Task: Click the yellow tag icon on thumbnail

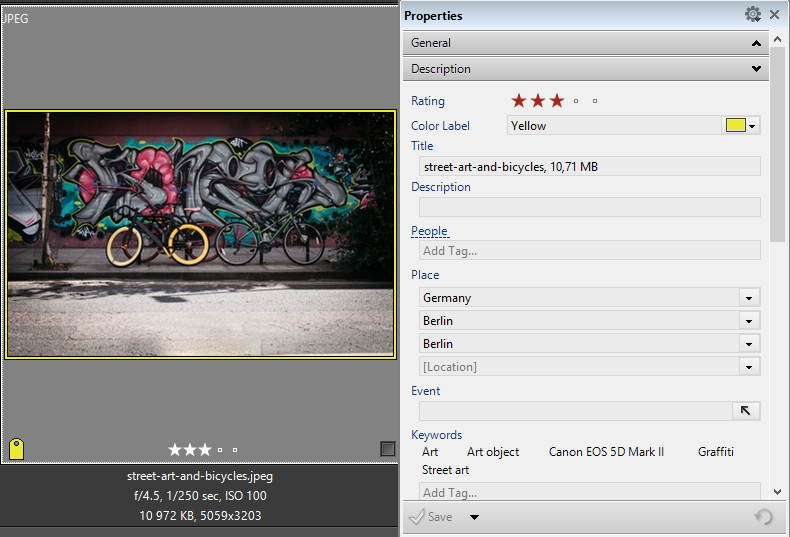Action: click(x=17, y=449)
